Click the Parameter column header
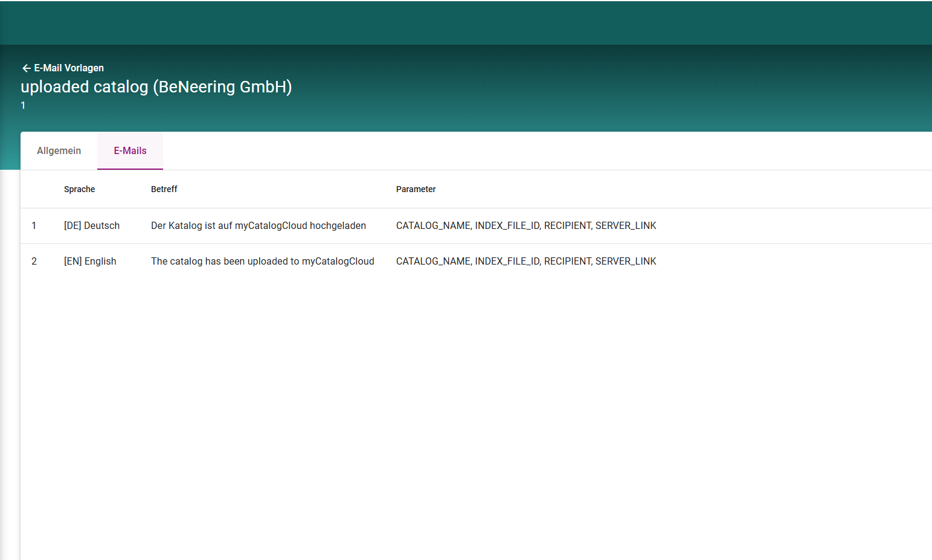The image size is (932, 560). (416, 189)
